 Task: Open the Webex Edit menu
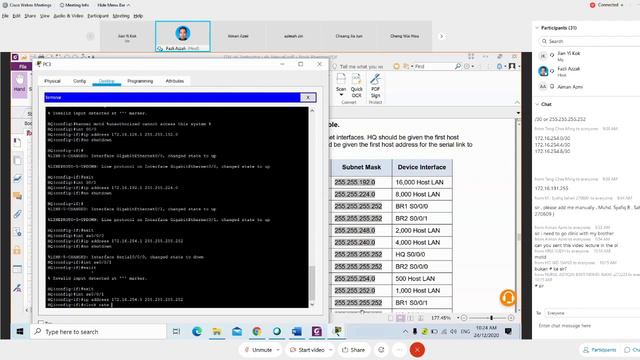pyautogui.click(x=16, y=16)
